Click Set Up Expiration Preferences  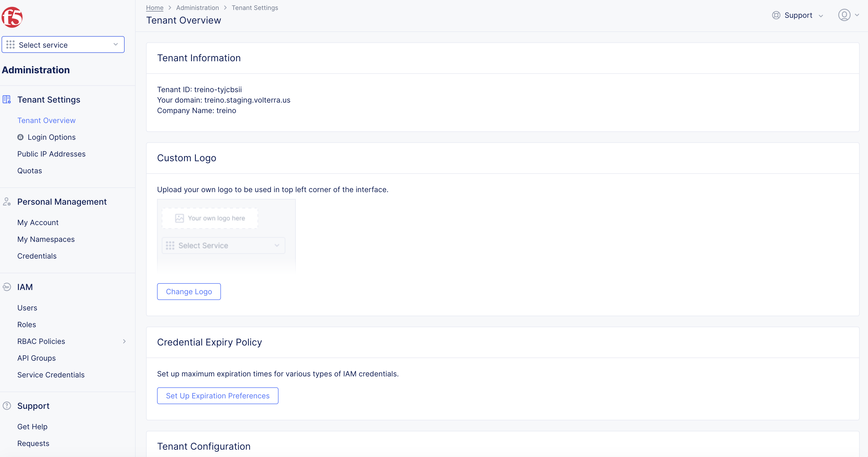(217, 396)
